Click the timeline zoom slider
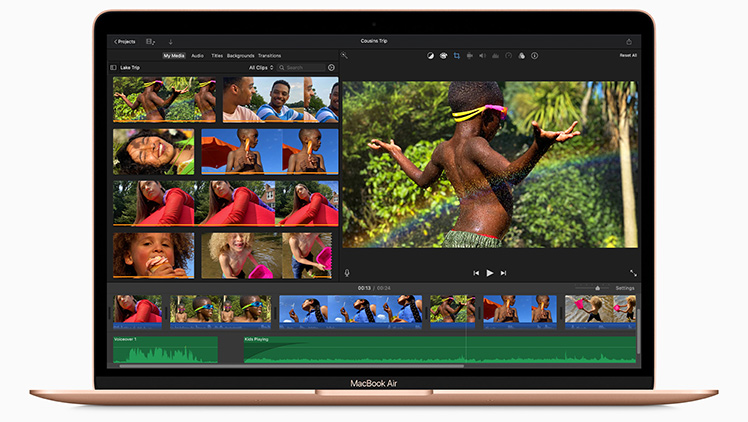 pyautogui.click(x=596, y=288)
